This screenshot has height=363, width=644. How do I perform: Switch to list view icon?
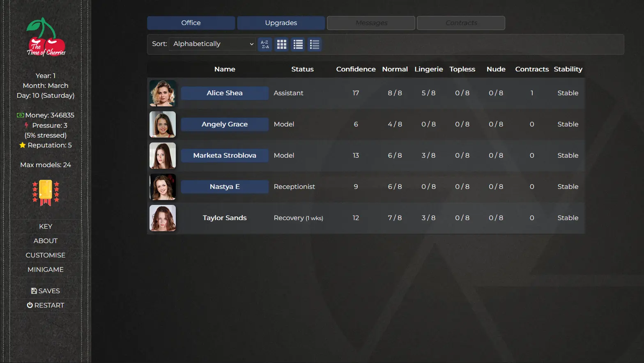298,44
